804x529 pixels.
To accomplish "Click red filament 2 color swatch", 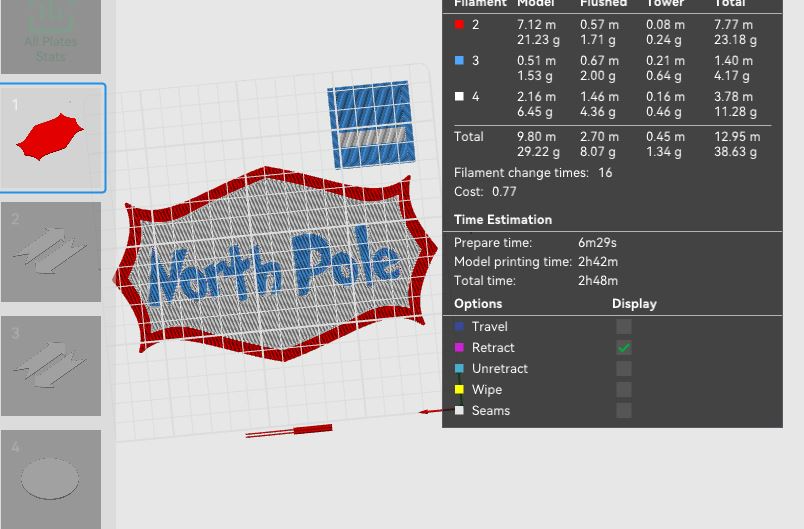I will (459, 24).
